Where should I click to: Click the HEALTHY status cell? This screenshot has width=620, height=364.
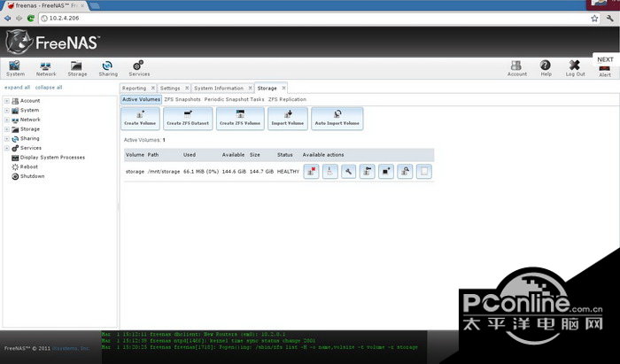click(288, 172)
